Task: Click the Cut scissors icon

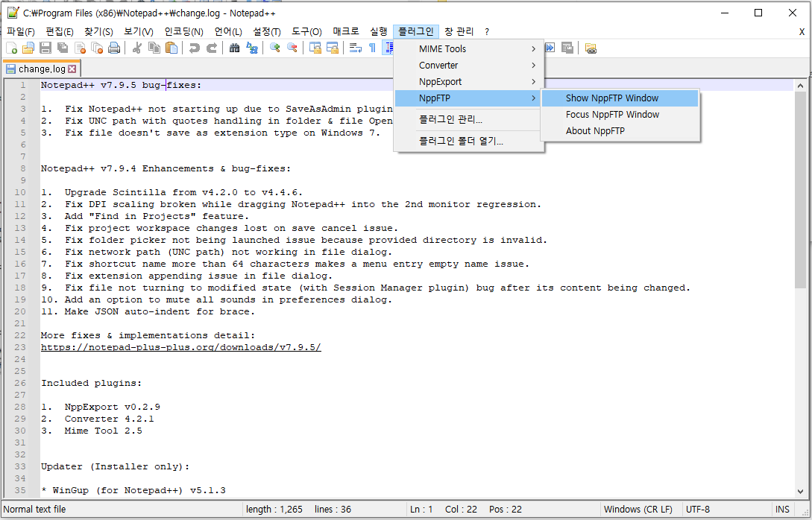Action: (137, 48)
